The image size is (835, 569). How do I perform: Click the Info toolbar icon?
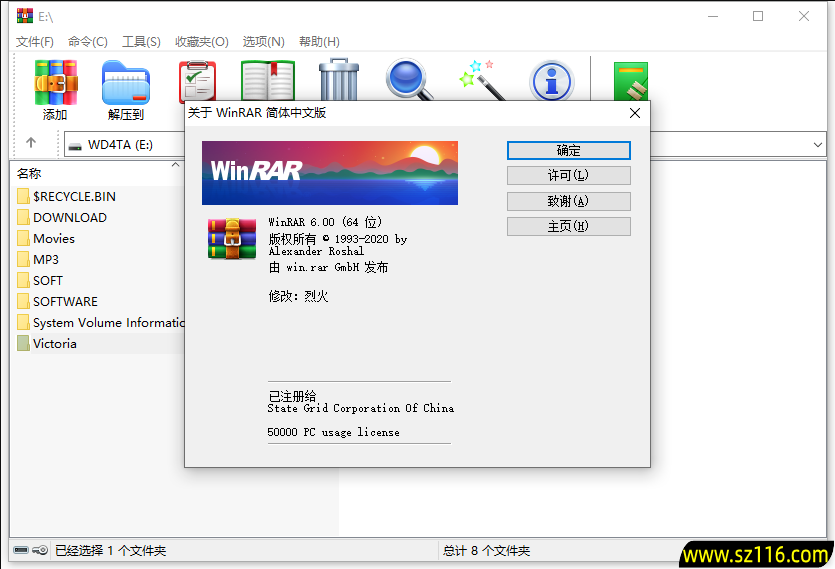(x=552, y=80)
